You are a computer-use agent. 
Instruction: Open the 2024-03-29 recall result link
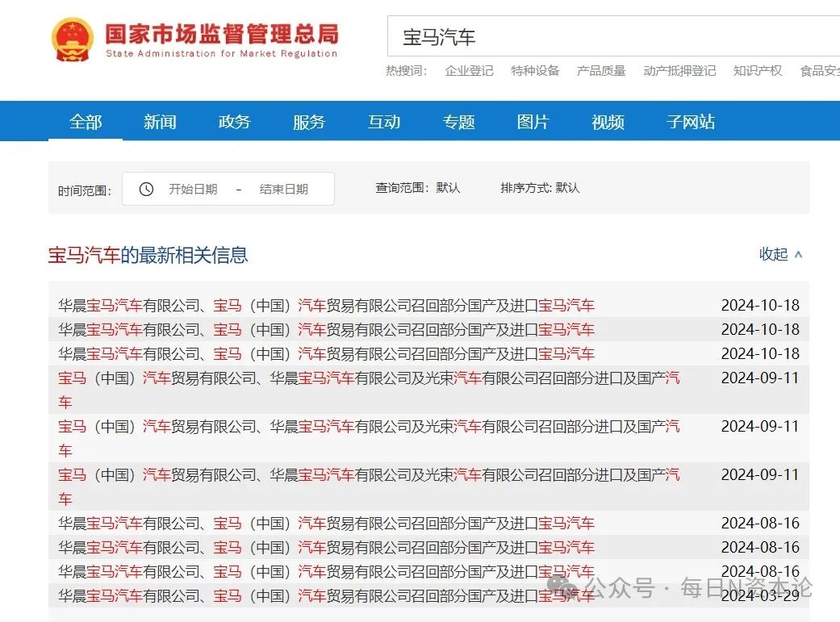coord(326,595)
